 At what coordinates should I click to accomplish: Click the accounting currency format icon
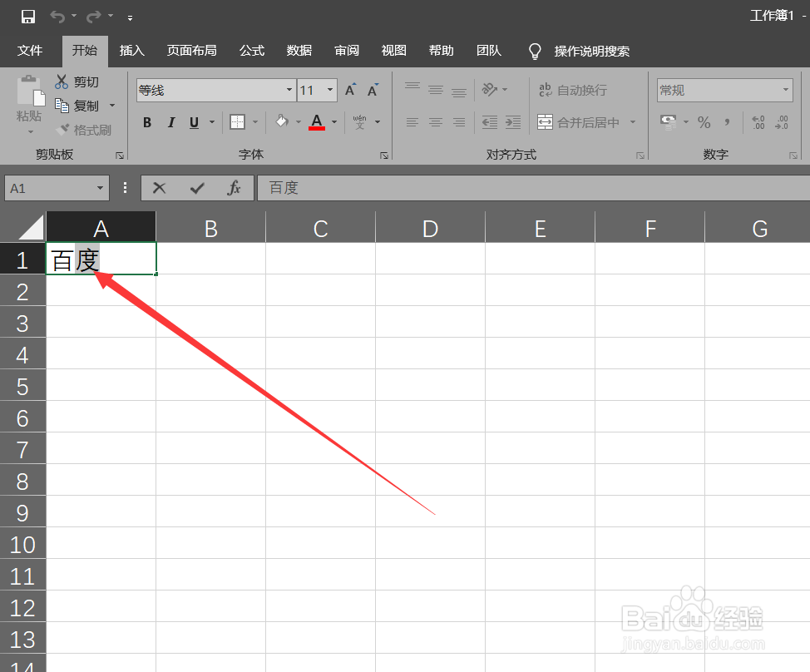[669, 122]
